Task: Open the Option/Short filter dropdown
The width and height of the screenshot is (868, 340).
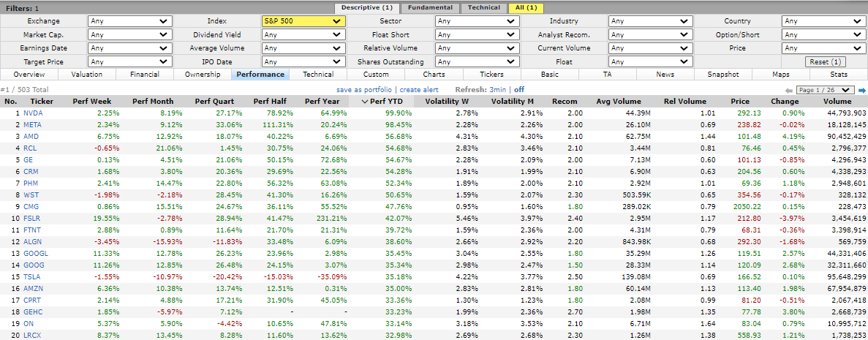Action: tap(823, 34)
